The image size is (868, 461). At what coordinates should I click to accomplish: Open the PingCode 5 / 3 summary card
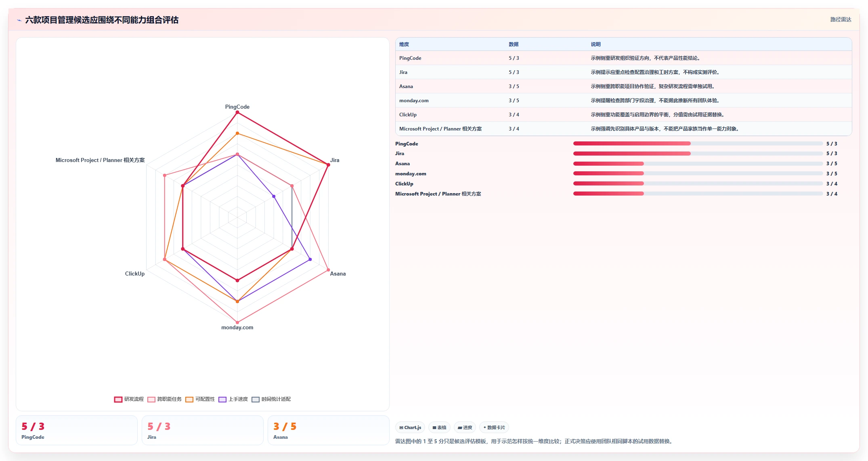(77, 430)
